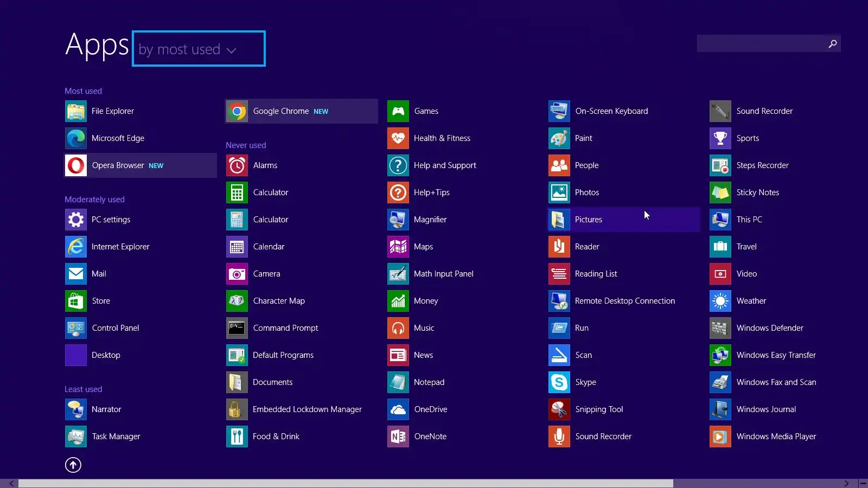Click the 'Windows Fax and Scan' label
Screen dimensions: 868x488
pyautogui.click(x=776, y=382)
